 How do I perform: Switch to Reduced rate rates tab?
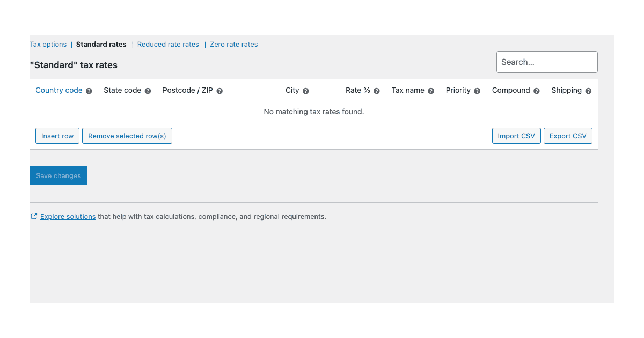tap(168, 45)
